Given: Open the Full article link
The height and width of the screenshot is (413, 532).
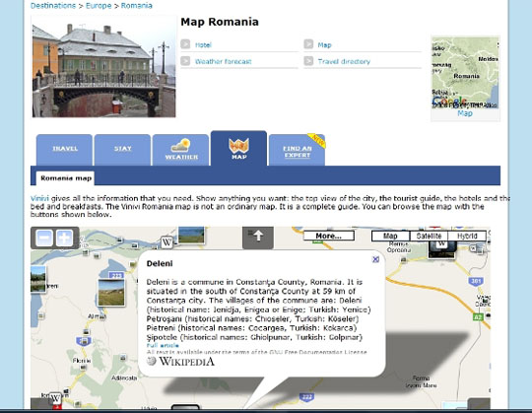Looking at the screenshot, I should tap(163, 345).
